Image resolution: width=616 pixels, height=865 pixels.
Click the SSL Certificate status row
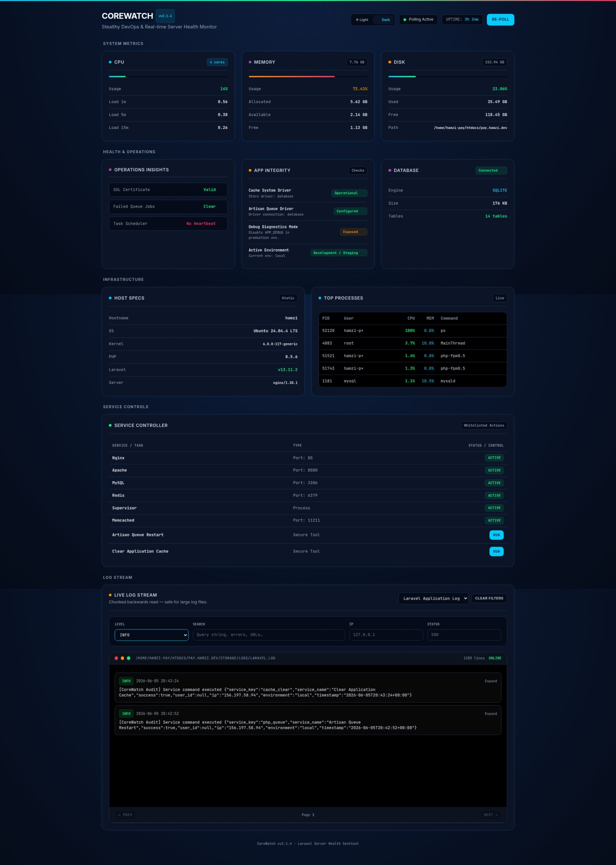[x=168, y=190]
